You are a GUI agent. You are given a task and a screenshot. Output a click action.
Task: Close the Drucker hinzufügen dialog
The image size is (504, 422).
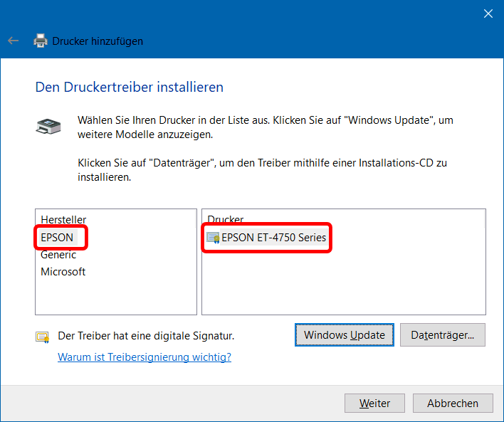[488, 14]
